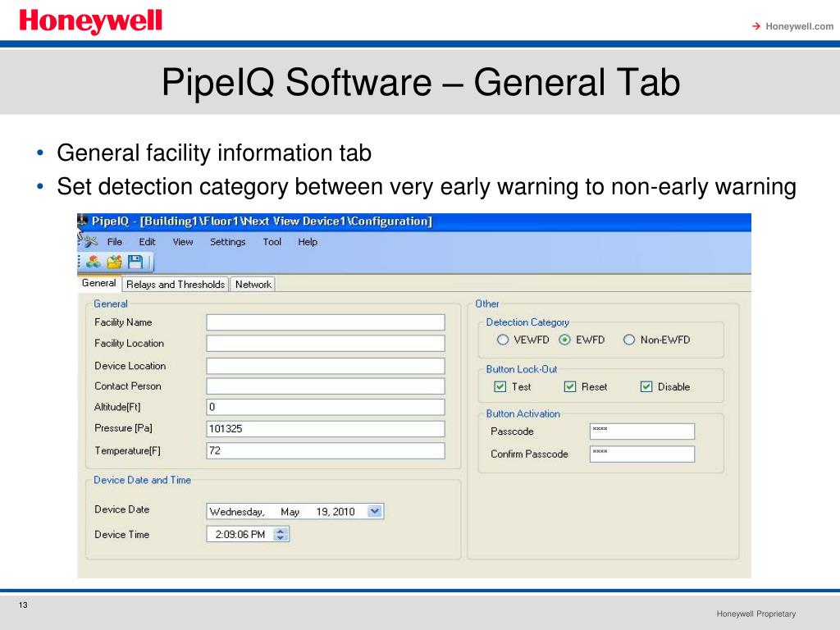Click the Temperature field showing 72
Screen dimensions: 840x630
[326, 450]
